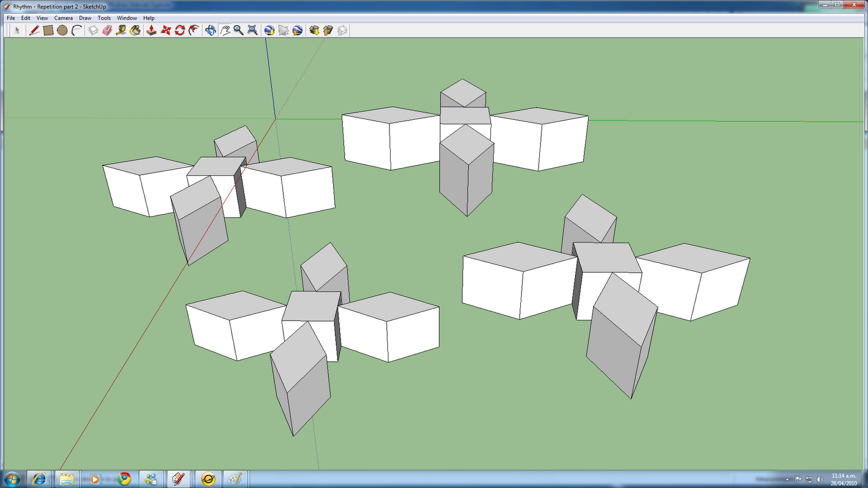
Task: Open the Windows Start menu
Action: [11, 479]
